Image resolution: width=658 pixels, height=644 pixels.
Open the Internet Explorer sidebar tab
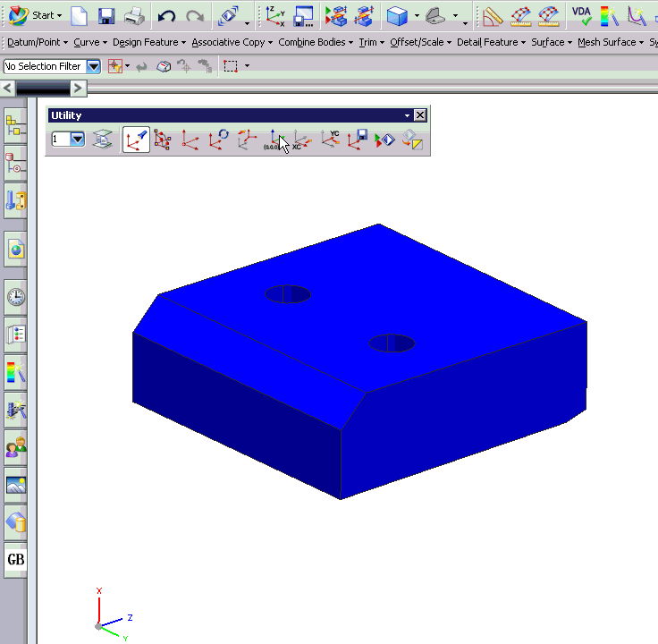(16, 250)
